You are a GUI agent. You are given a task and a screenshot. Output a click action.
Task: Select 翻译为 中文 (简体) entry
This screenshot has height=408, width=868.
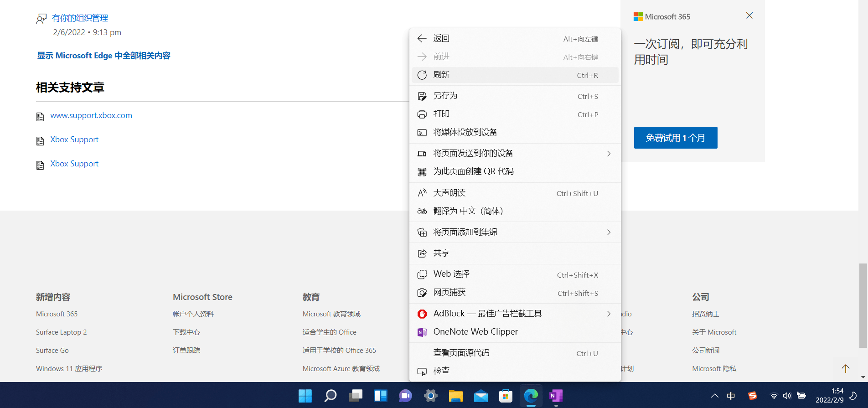pos(515,211)
